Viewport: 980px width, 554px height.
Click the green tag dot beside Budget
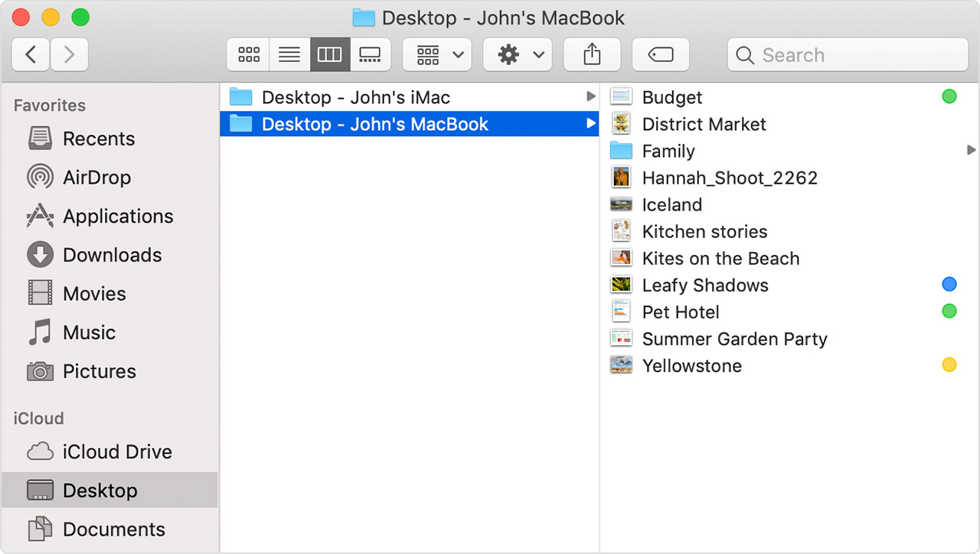tap(949, 96)
